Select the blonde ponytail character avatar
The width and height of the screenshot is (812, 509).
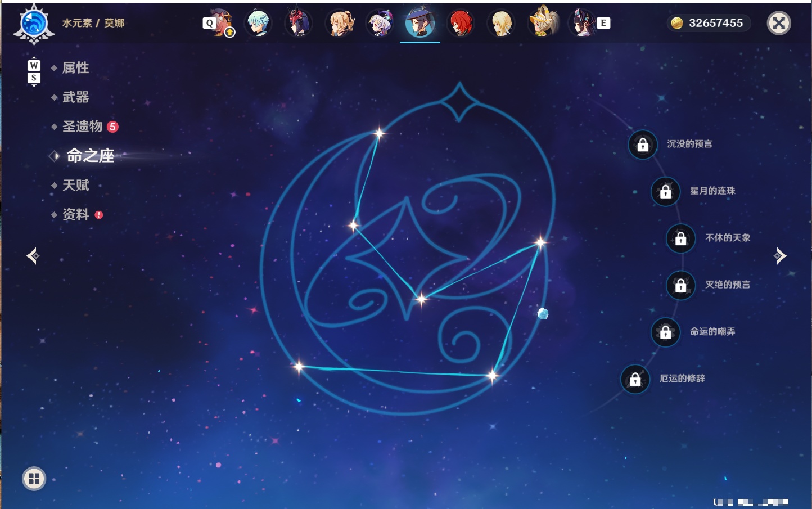point(340,23)
